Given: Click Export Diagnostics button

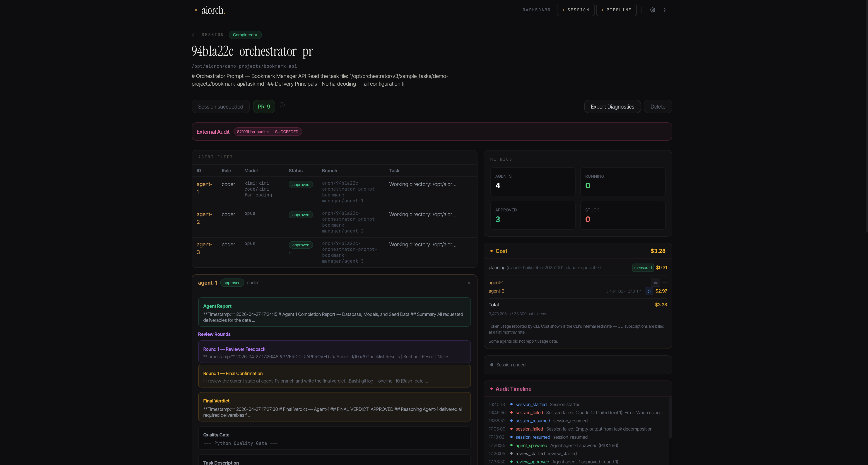Looking at the screenshot, I should click(612, 107).
